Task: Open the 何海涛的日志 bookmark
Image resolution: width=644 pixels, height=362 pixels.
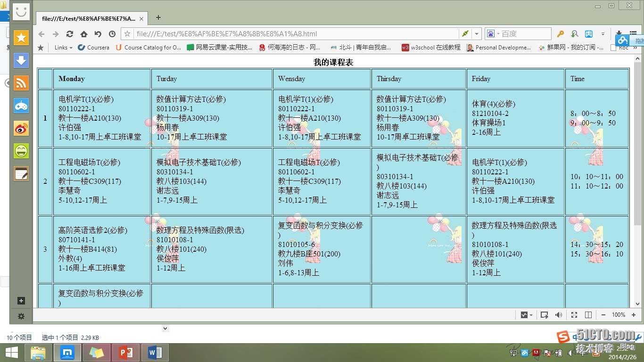Action: pos(289,48)
